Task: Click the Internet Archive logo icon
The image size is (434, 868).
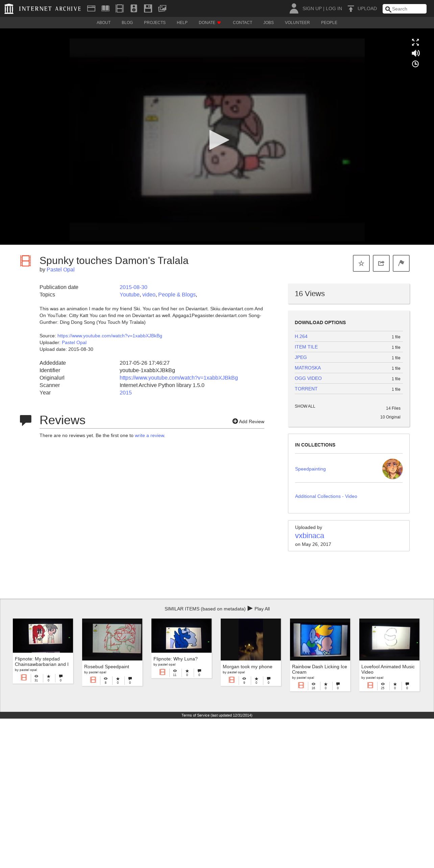Action: (x=9, y=9)
